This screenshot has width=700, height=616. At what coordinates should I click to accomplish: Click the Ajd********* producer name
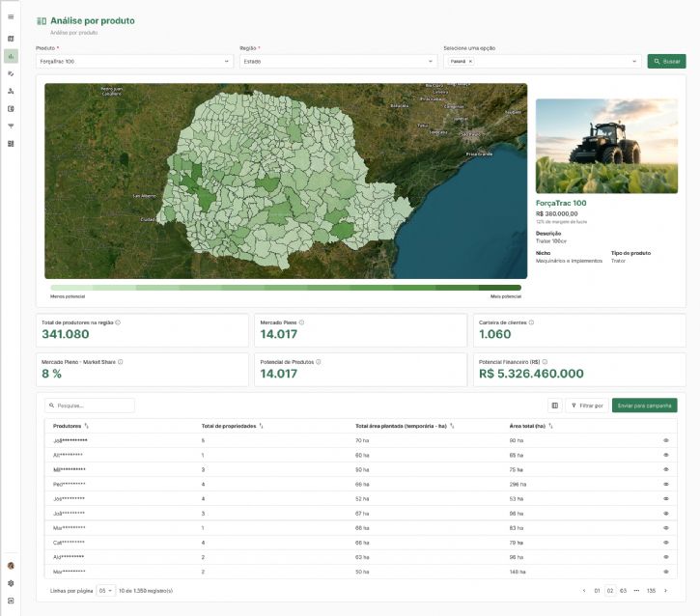[x=69, y=557]
